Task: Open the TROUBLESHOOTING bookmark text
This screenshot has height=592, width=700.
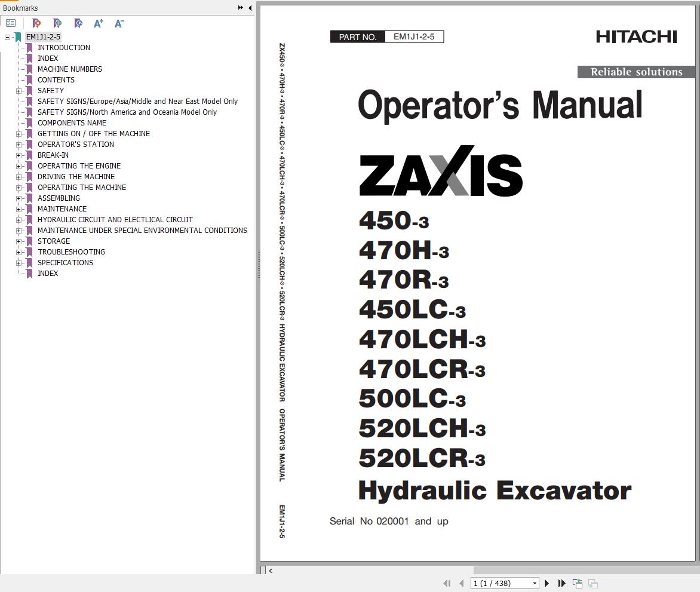Action: tap(72, 252)
